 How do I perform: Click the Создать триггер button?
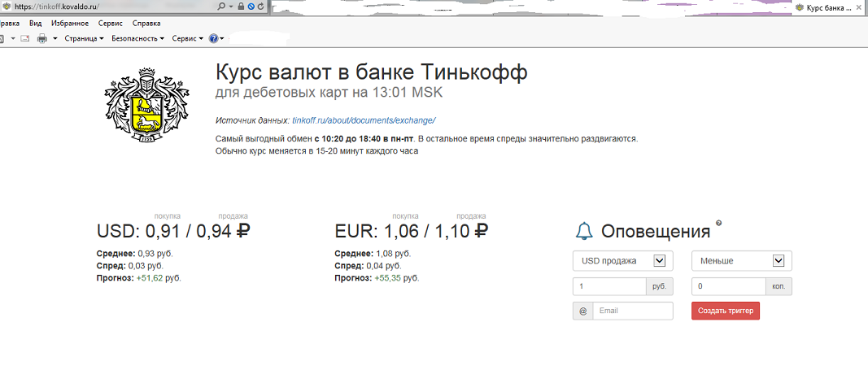coord(726,311)
